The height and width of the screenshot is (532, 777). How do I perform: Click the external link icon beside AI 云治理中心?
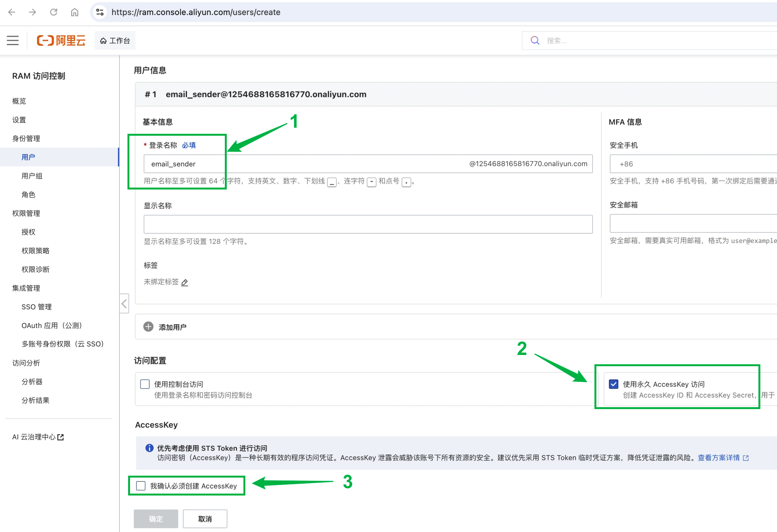click(61, 437)
